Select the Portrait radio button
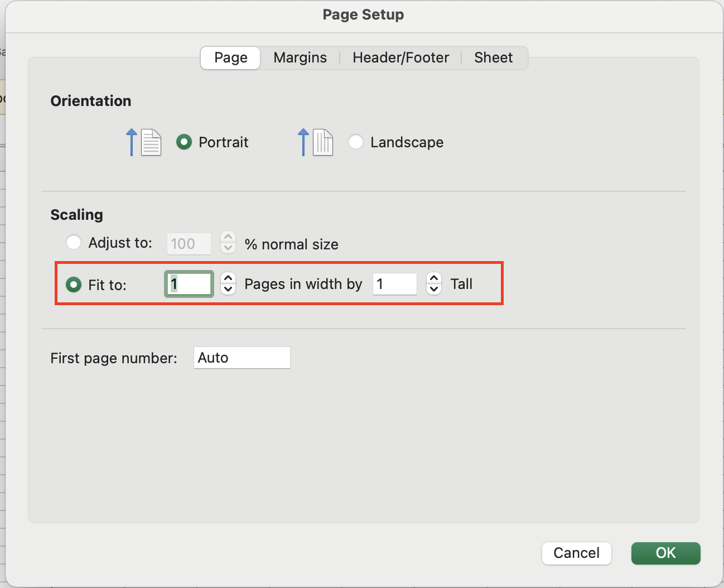Screen dimensions: 724x588 (184, 142)
